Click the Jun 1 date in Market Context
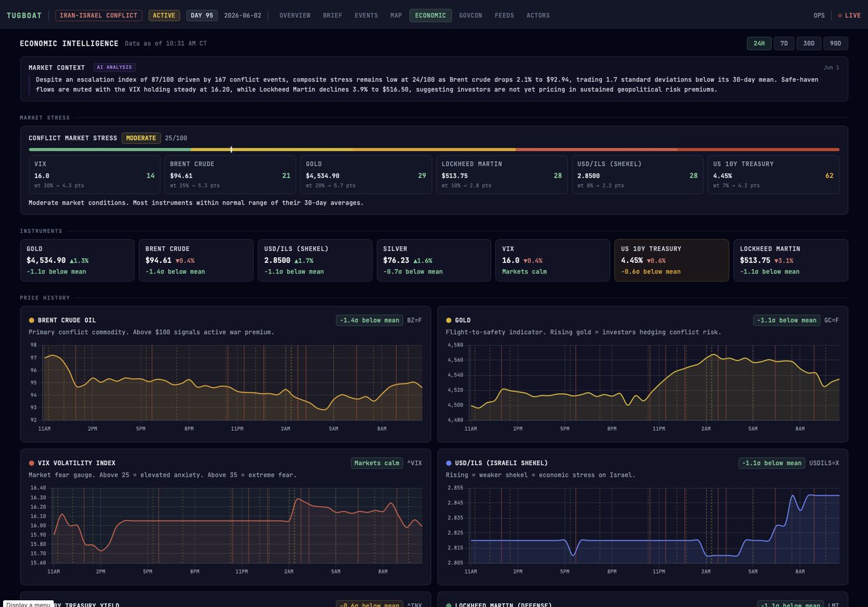Viewport: 868px width, 607px height. [x=831, y=68]
